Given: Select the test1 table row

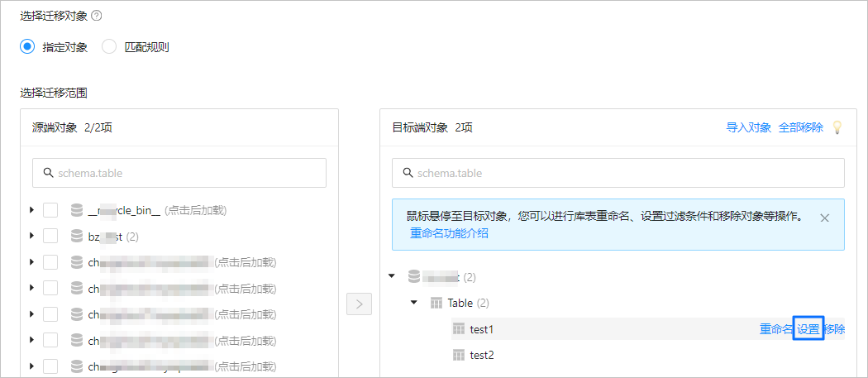Looking at the screenshot, I should click(x=648, y=328).
